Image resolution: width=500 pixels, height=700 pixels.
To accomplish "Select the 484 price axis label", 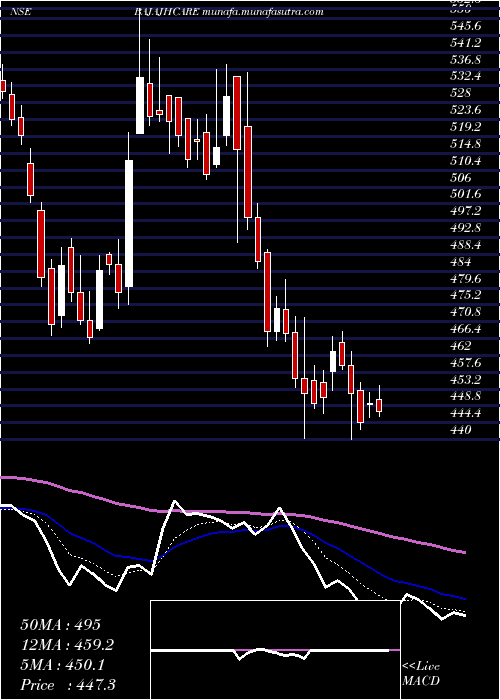I will (x=460, y=262).
